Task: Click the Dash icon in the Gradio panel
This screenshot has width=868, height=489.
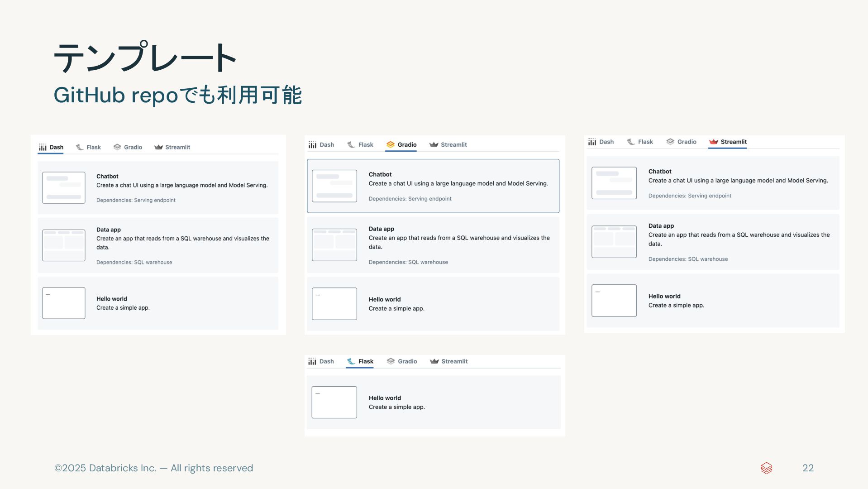Action: point(312,144)
